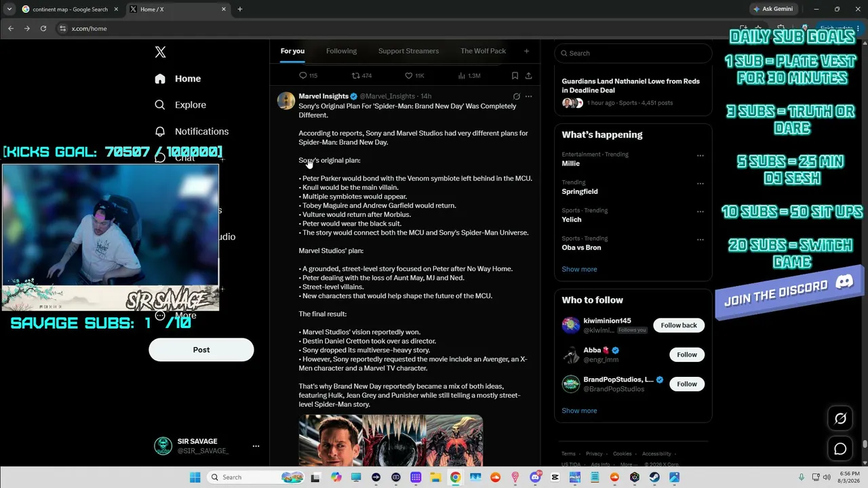The image size is (868, 488).
Task: Click the taskbar volume icon
Action: pos(827,477)
